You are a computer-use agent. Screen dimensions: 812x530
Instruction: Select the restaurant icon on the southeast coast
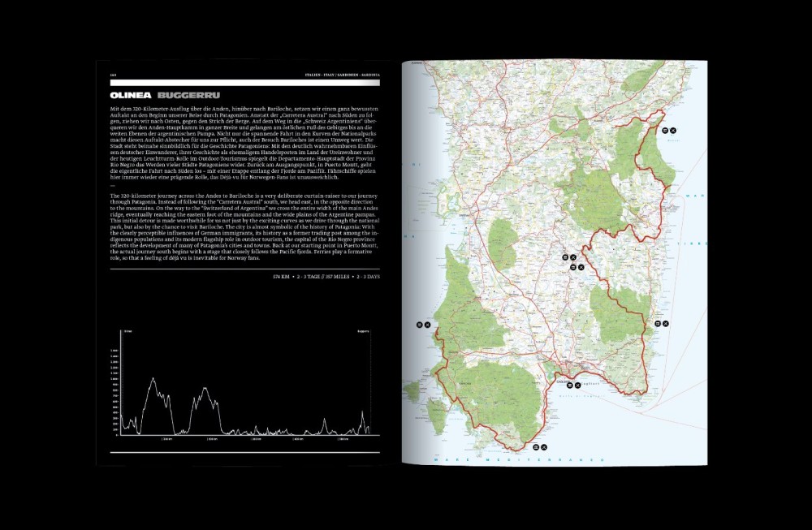[666, 324]
